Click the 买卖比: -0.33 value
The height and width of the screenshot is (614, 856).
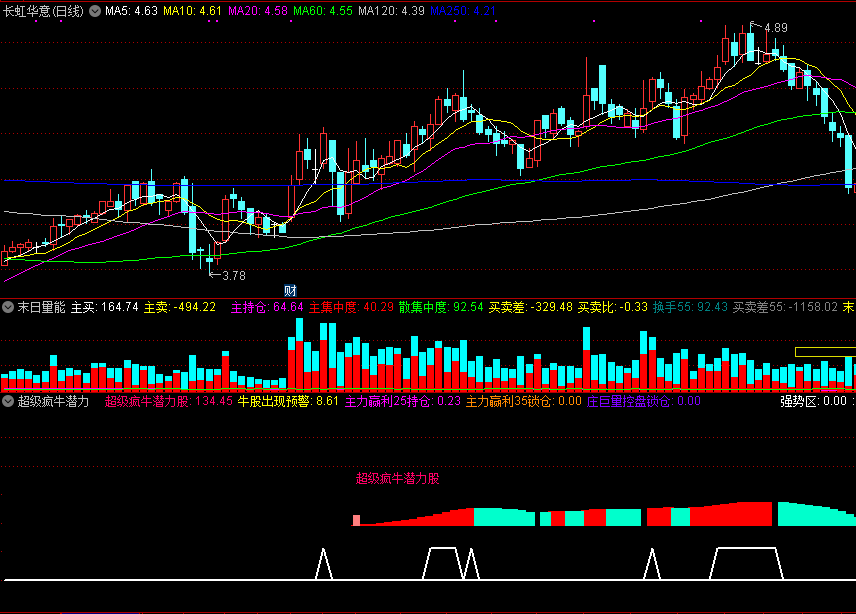(x=613, y=307)
